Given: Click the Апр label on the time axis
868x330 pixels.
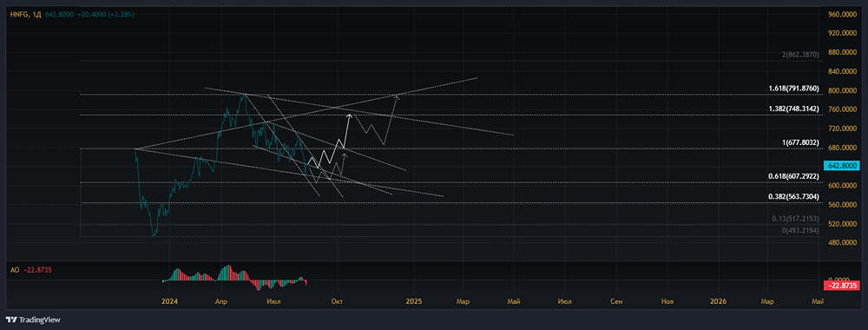Looking at the screenshot, I should point(220,301).
